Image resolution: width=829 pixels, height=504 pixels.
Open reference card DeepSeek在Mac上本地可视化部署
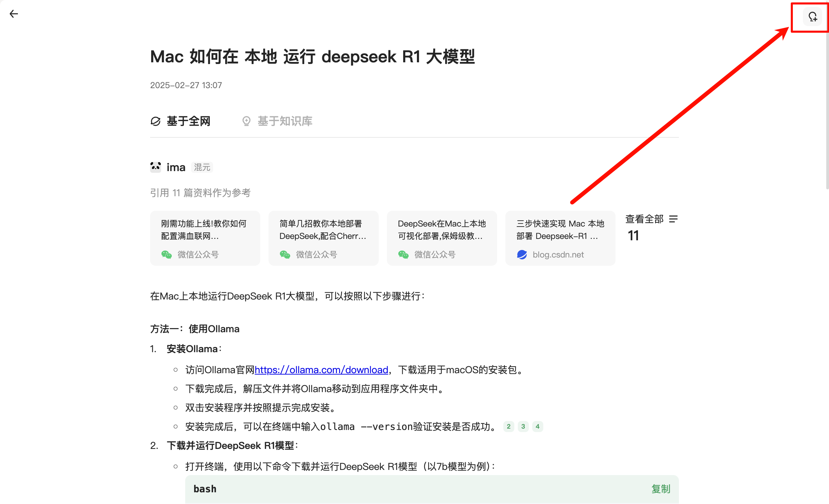click(x=442, y=238)
